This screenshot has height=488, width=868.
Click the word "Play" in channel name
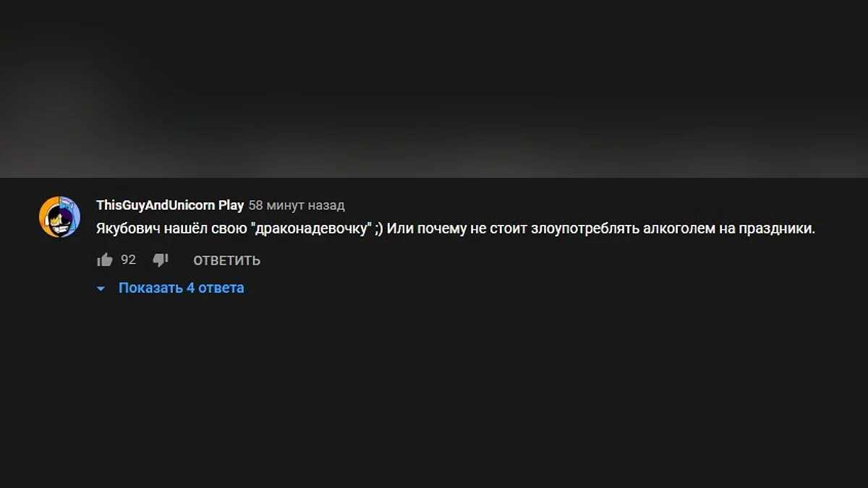coord(231,205)
